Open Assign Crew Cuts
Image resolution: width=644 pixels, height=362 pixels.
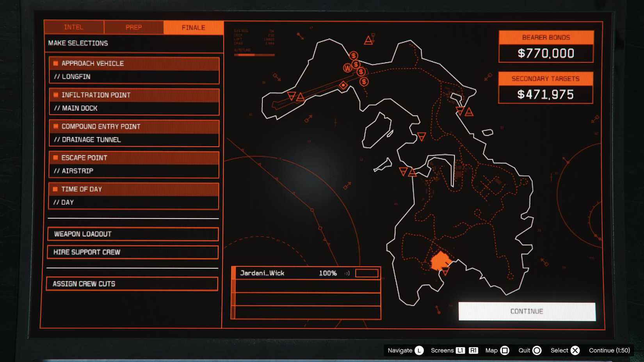[x=133, y=284]
